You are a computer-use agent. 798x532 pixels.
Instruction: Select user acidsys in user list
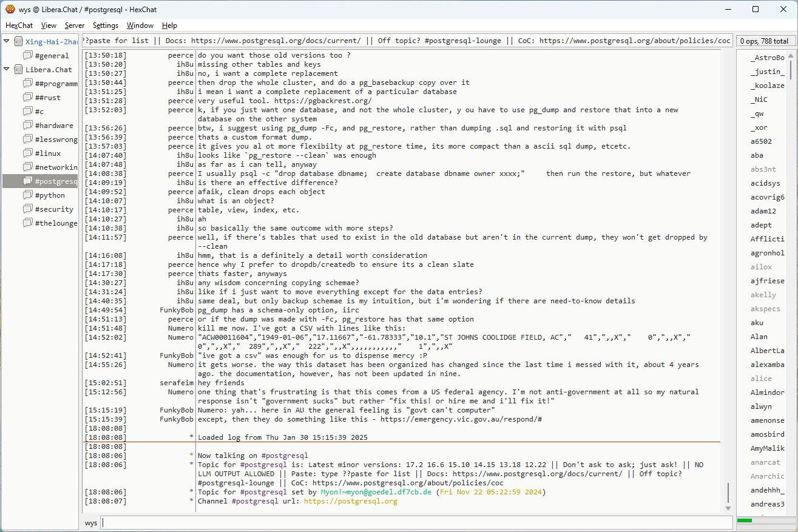pyautogui.click(x=765, y=183)
